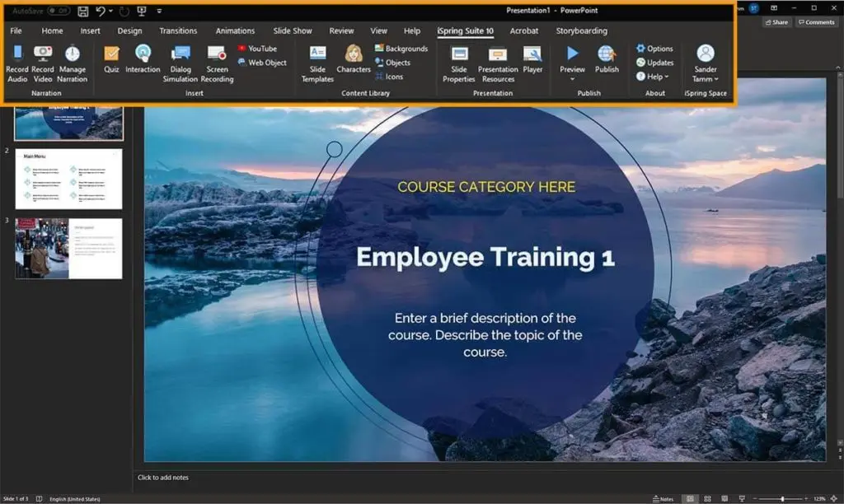Insert an Interaction

pos(143,59)
